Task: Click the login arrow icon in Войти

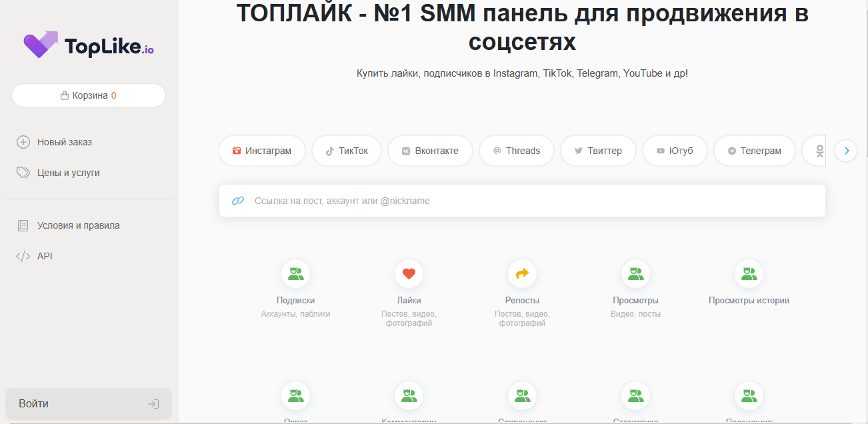Action: click(x=153, y=404)
